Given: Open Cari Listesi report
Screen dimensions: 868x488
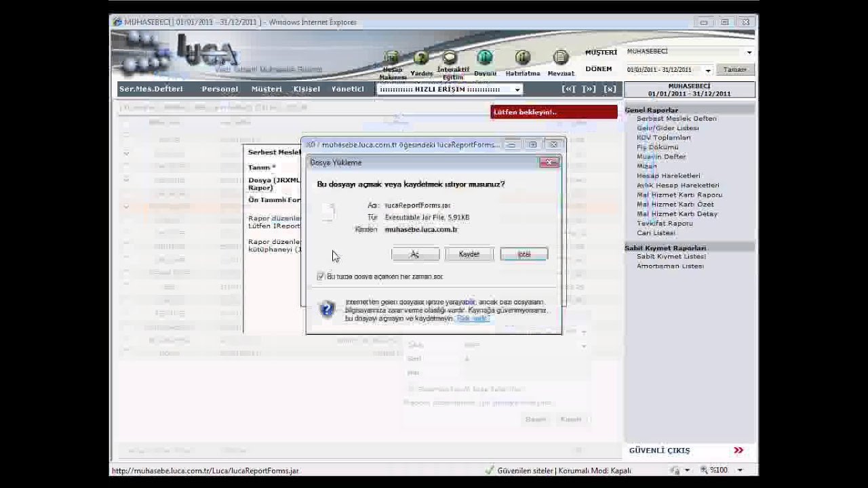Looking at the screenshot, I should (656, 232).
